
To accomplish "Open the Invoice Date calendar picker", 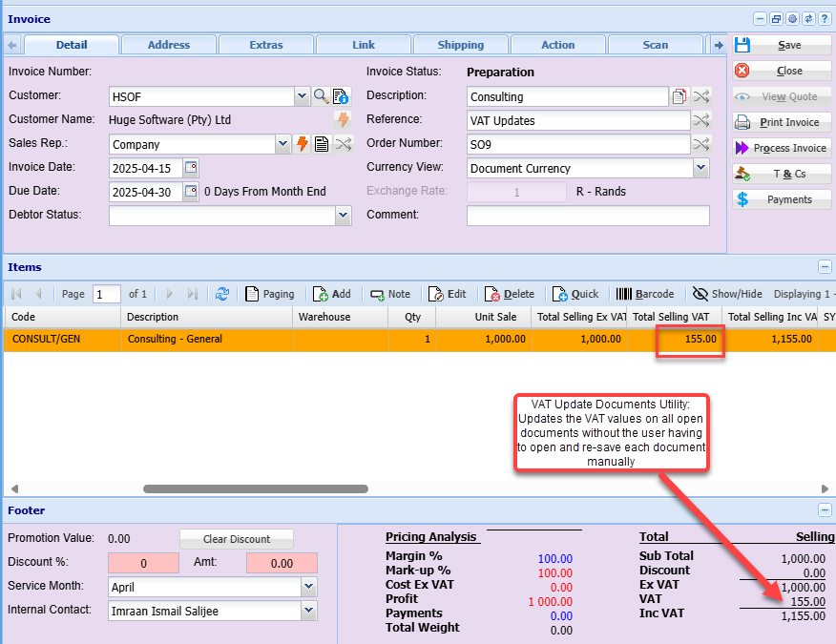I will [191, 168].
